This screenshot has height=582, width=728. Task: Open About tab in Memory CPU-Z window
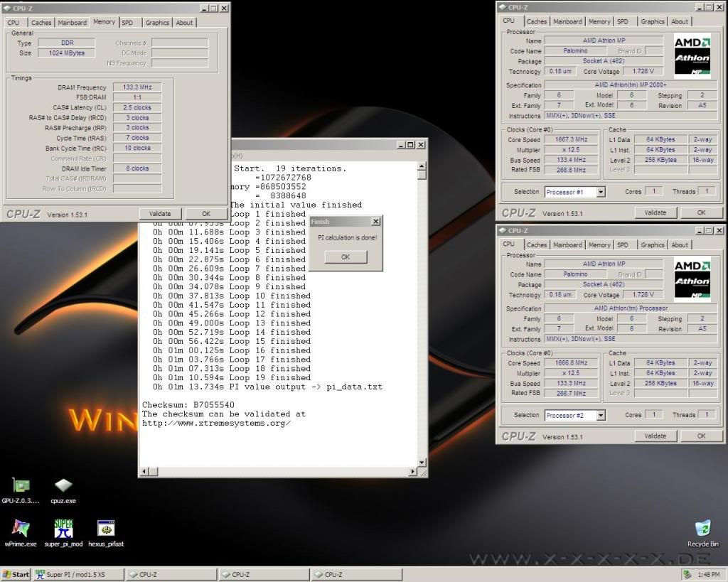click(184, 22)
